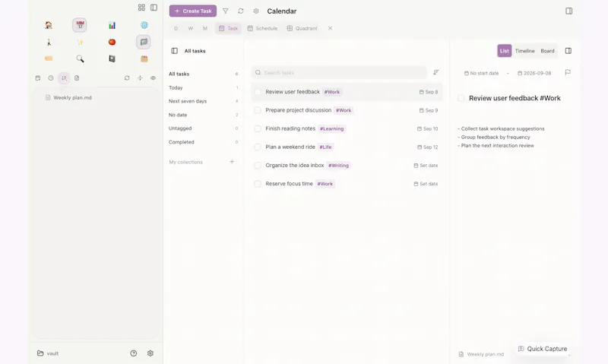Select the Completed filter
The height and width of the screenshot is (364, 608).
203,142
